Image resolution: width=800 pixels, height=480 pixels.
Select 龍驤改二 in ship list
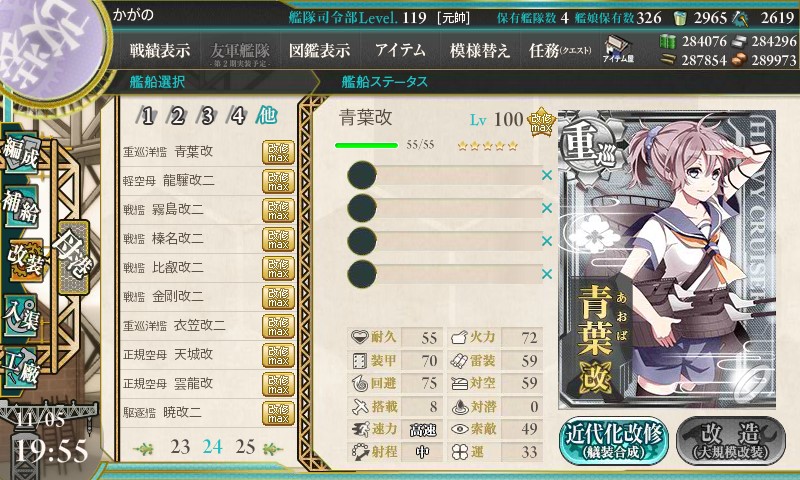[208, 181]
